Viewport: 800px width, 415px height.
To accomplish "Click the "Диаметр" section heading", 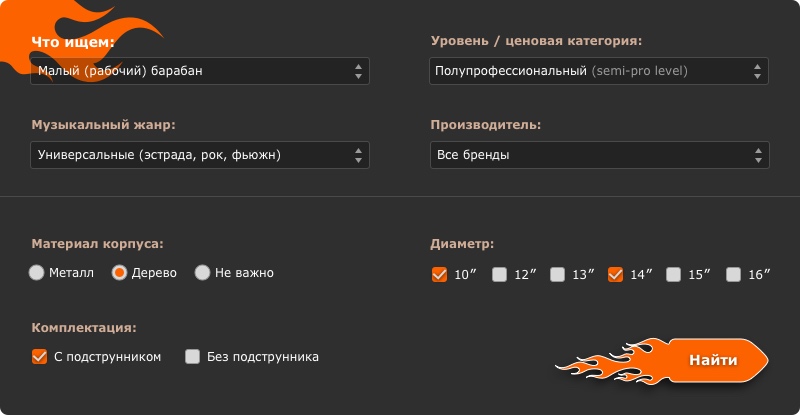I will point(461,243).
